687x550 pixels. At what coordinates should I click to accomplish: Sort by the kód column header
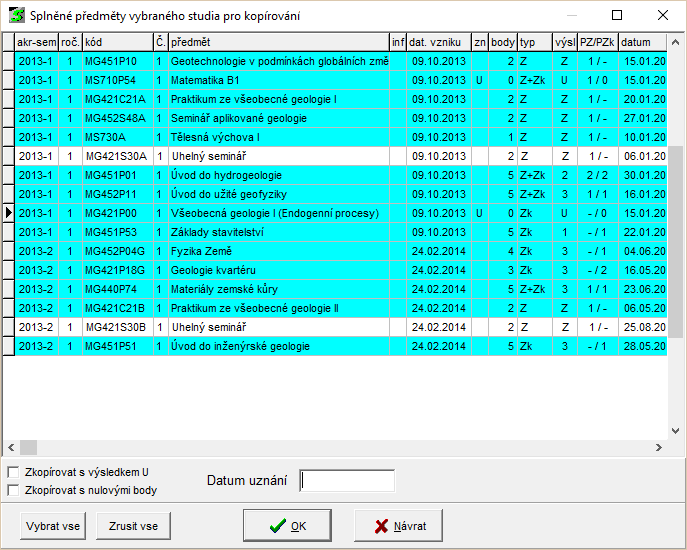[116, 42]
